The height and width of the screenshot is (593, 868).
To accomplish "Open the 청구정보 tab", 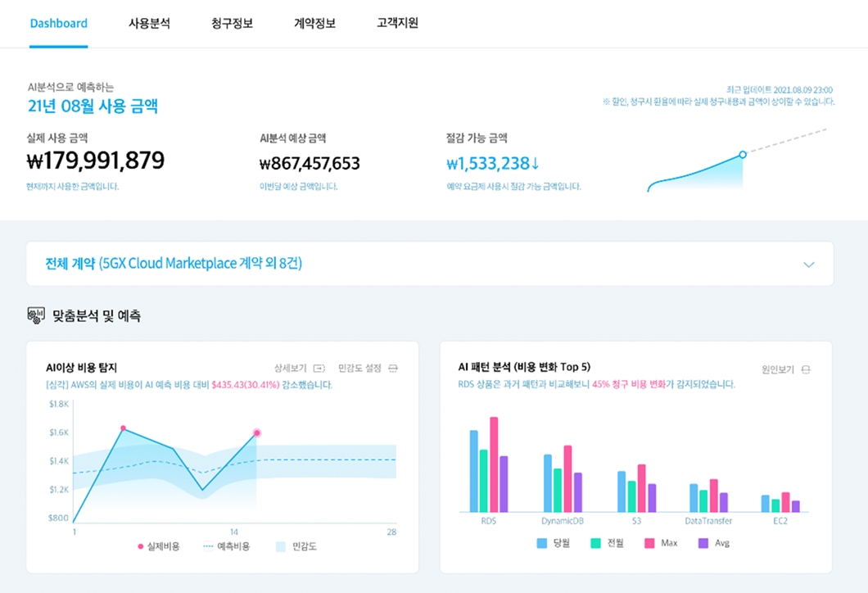I will [x=232, y=23].
